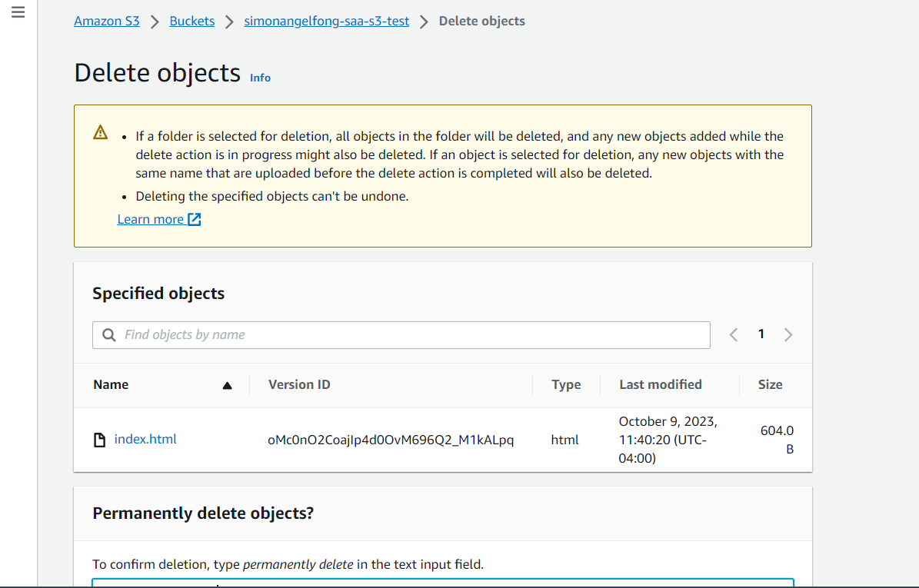Viewport: 919px width, 588px height.
Task: Click the warning triangle icon
Action: (x=100, y=132)
